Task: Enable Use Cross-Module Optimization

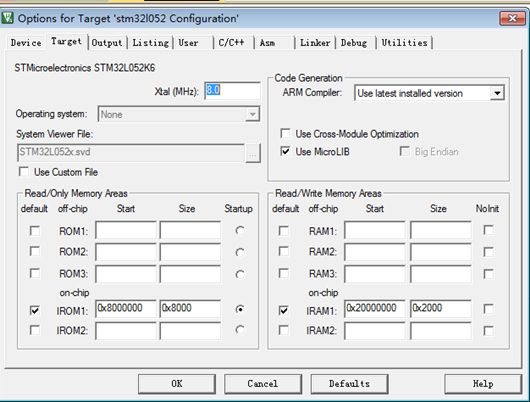Action: point(285,133)
